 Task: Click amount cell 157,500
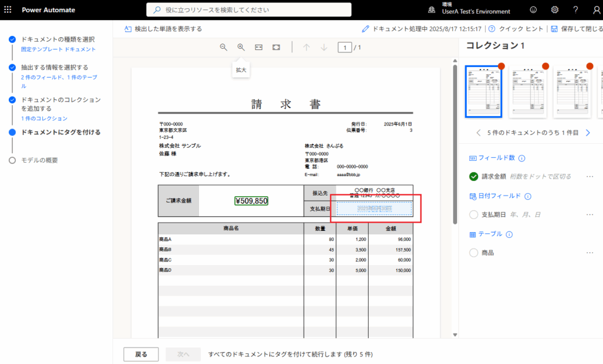(403, 250)
